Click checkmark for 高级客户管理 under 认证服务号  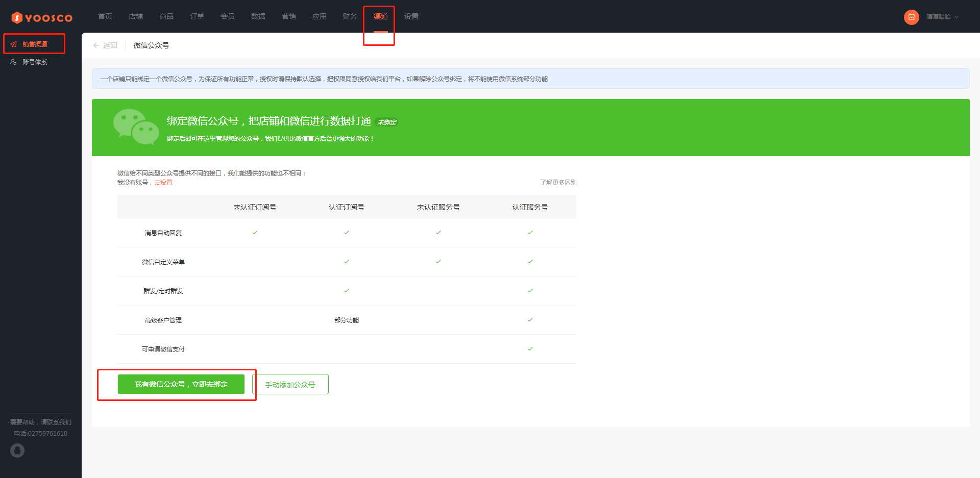(530, 320)
